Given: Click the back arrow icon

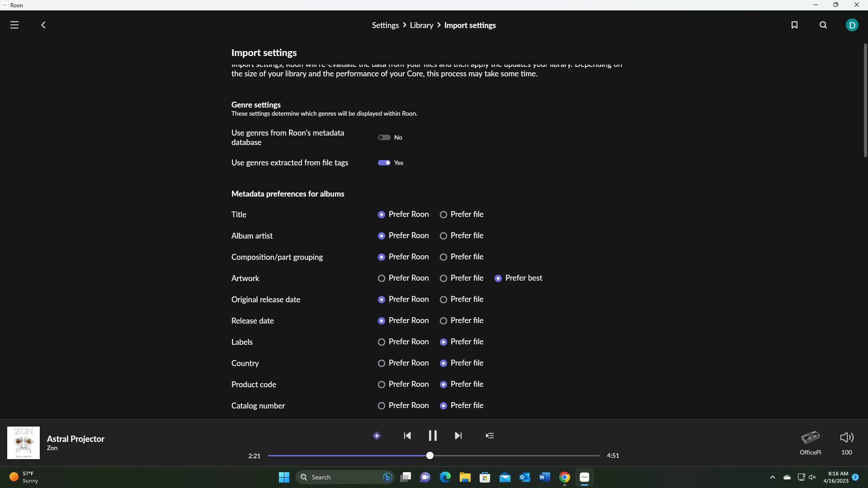Looking at the screenshot, I should point(43,25).
